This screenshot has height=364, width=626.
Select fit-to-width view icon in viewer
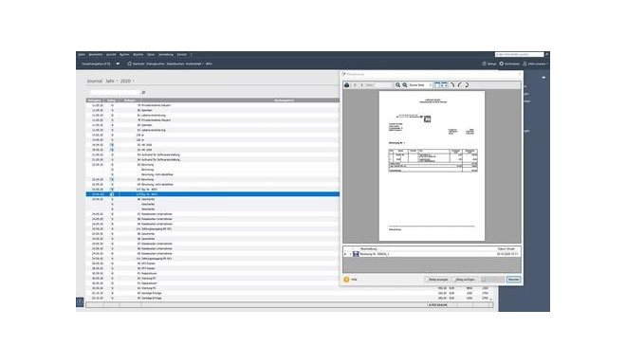click(x=444, y=85)
